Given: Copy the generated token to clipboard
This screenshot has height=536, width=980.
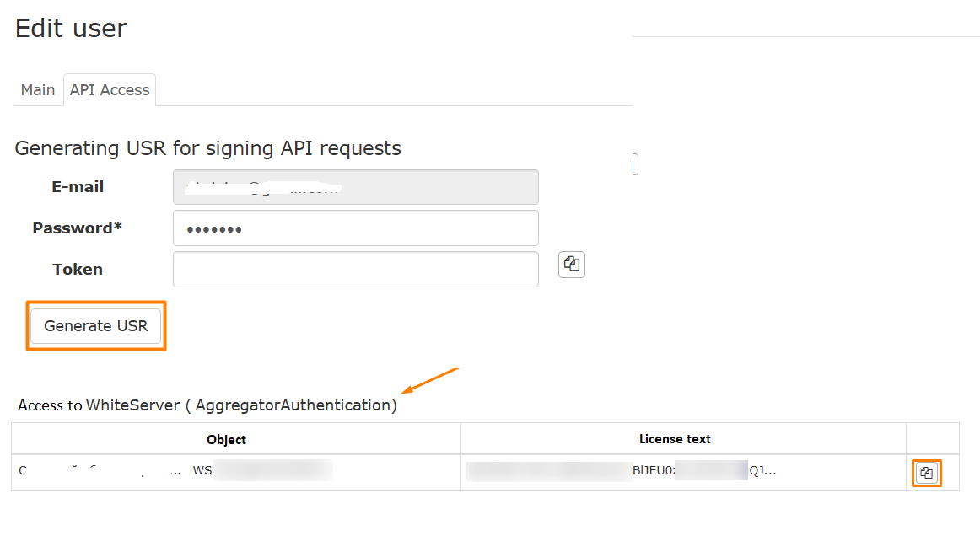Looking at the screenshot, I should 572,265.
